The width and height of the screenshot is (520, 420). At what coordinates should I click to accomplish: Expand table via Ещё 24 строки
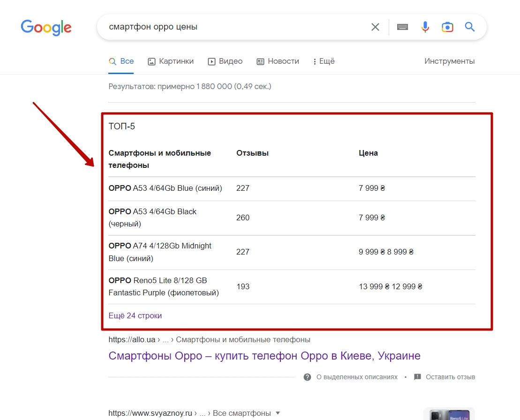[x=135, y=316]
